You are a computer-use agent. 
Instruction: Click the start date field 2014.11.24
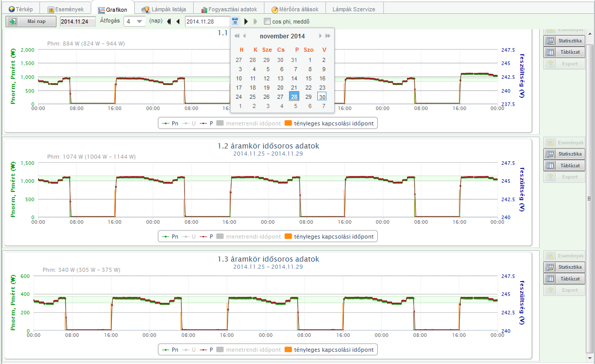(x=78, y=22)
